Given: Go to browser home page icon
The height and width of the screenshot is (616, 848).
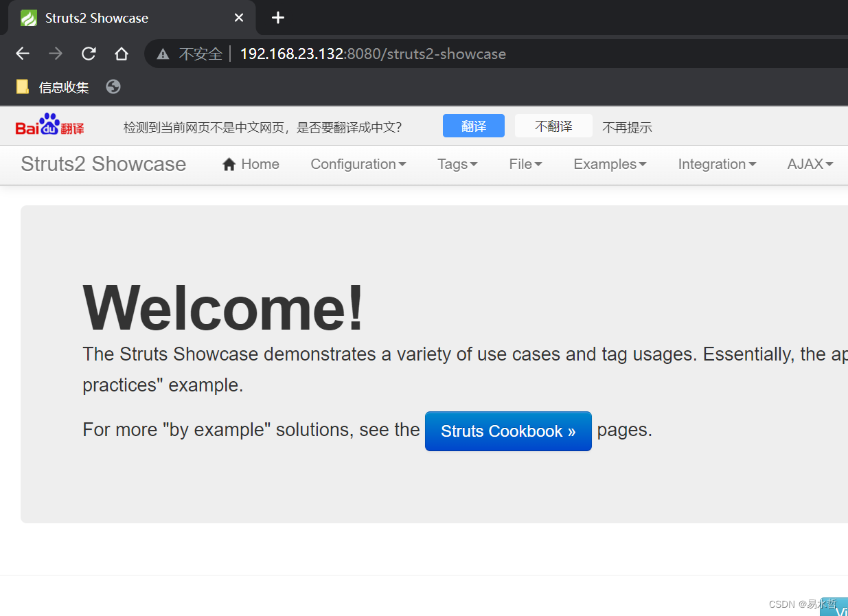Looking at the screenshot, I should click(122, 54).
